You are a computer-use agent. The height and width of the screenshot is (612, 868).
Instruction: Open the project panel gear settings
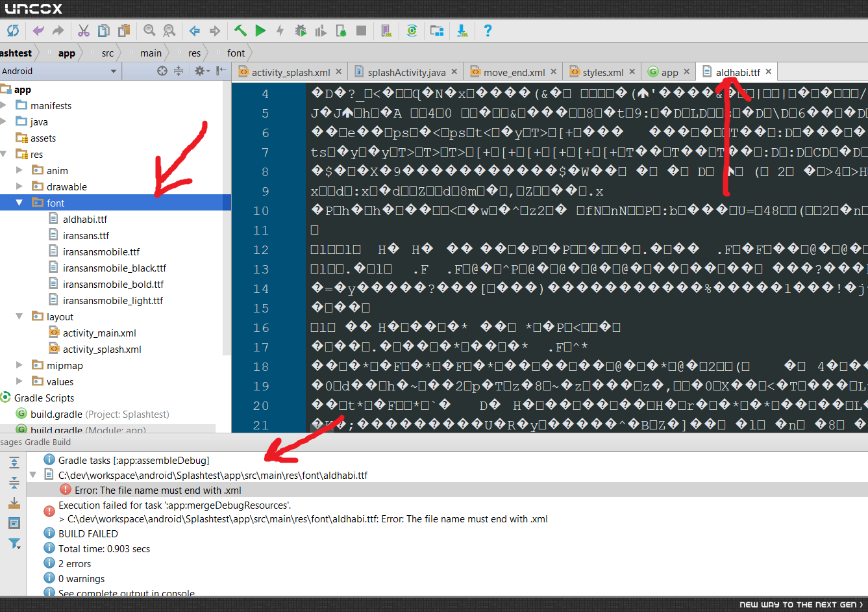coord(201,71)
